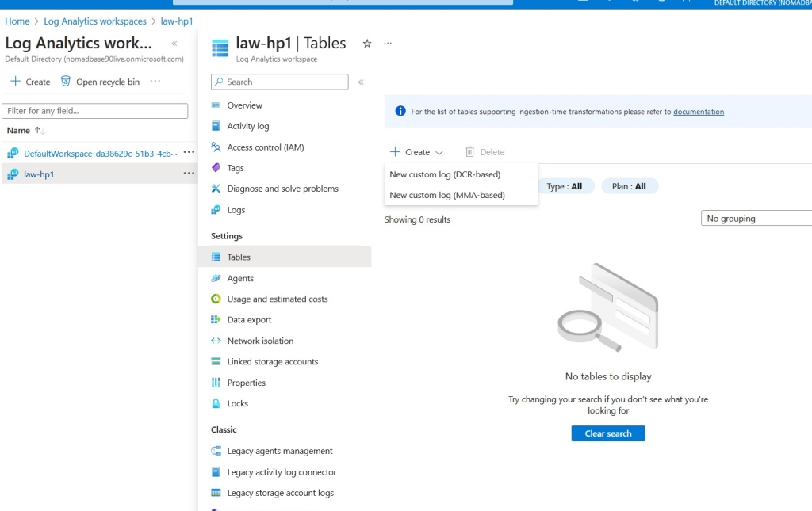Favorite this page with the star icon

pyautogui.click(x=366, y=44)
